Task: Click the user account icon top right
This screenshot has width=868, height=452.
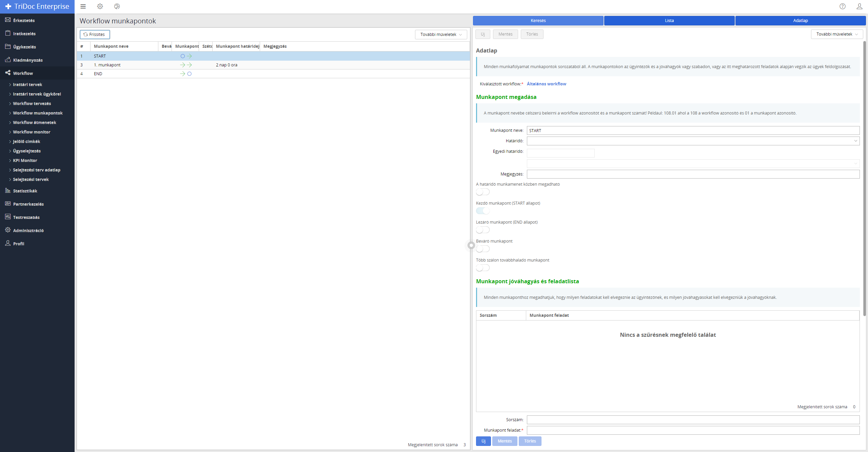Action: [x=859, y=6]
